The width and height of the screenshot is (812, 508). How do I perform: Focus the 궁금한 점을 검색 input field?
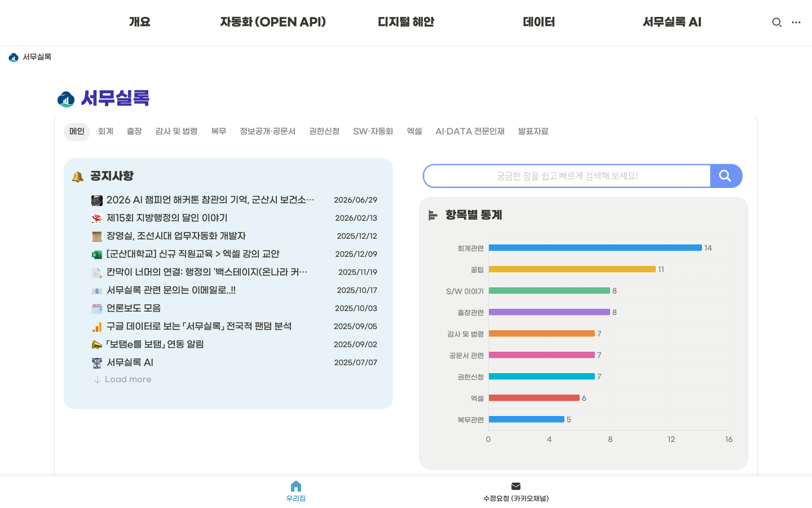click(567, 176)
